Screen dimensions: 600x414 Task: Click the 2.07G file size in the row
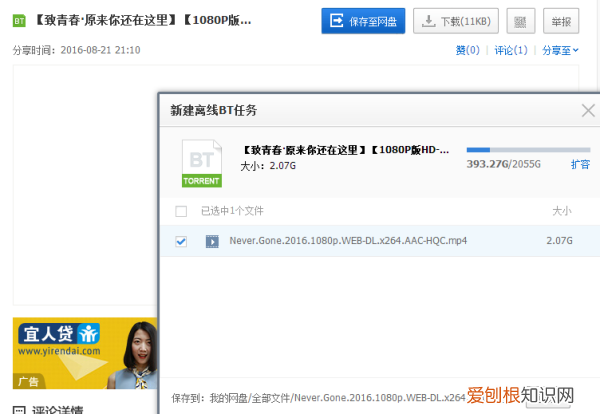coord(559,241)
